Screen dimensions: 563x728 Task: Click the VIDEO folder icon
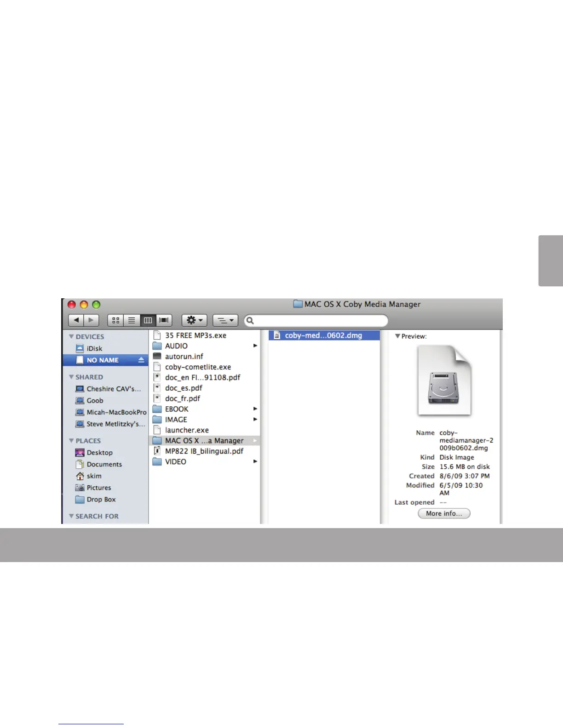tap(157, 461)
